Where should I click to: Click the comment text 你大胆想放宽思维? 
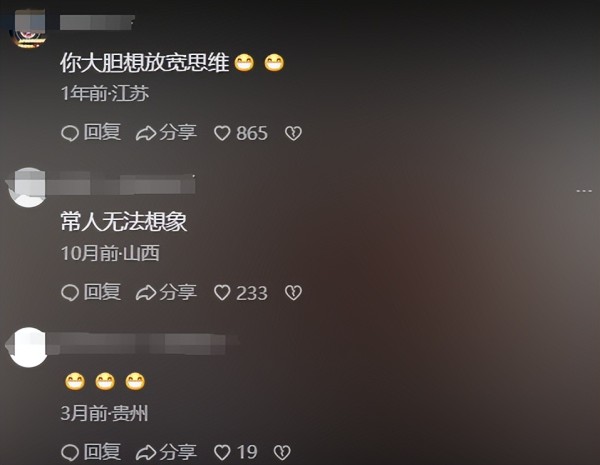coord(145,62)
